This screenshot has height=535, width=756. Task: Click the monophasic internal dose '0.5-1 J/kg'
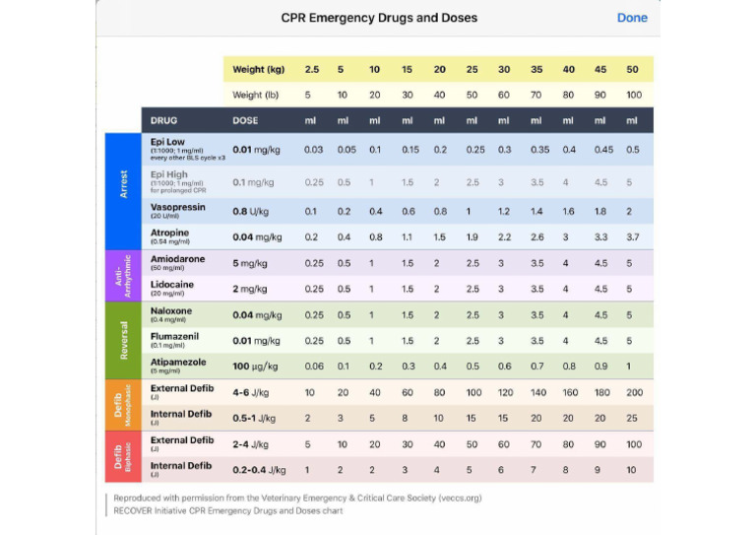pos(254,419)
